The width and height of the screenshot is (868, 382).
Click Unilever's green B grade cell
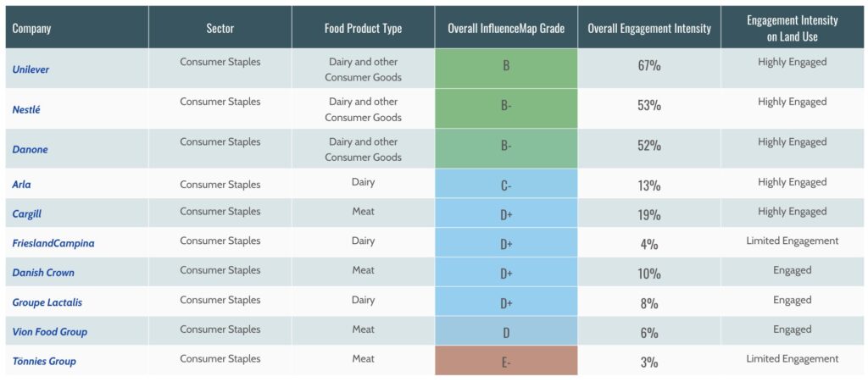tap(506, 66)
